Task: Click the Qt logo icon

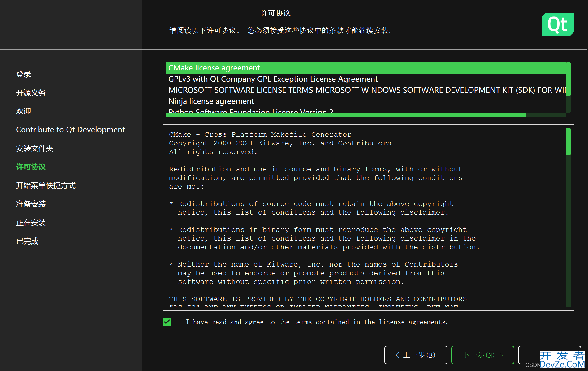Action: 557,24
